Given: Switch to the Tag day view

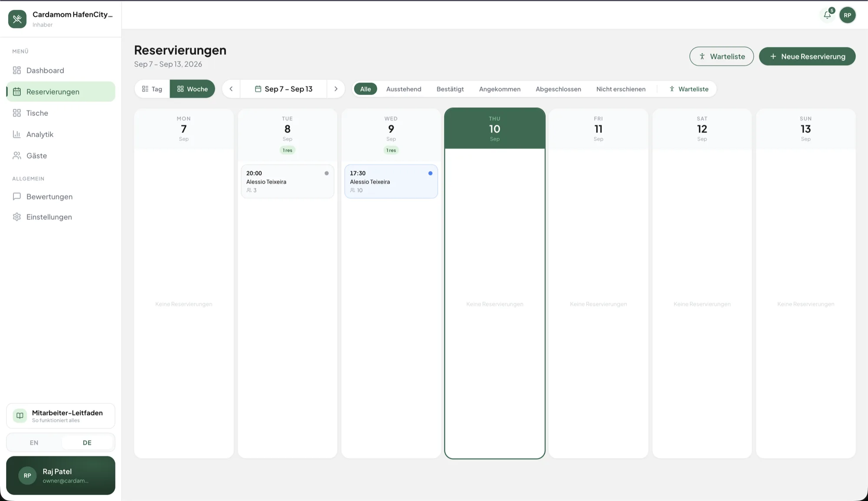Looking at the screenshot, I should (x=152, y=89).
